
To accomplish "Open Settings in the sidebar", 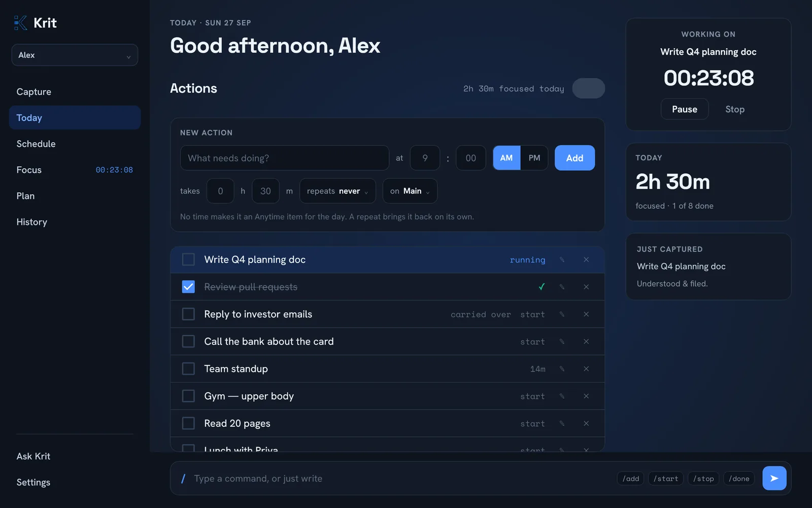I will 75,482.
